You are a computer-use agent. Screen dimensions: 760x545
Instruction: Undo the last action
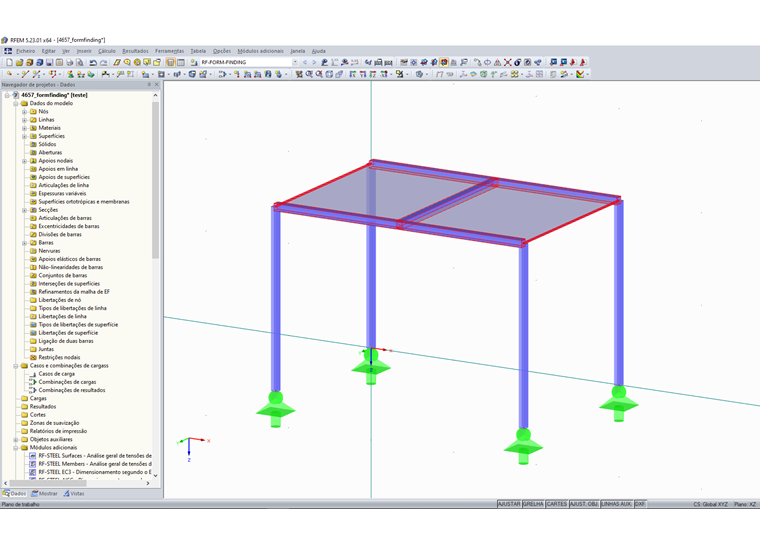pyautogui.click(x=93, y=62)
